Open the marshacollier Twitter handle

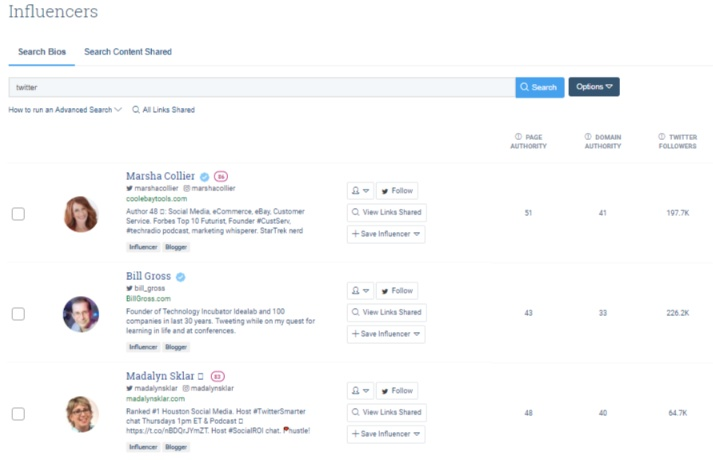coord(152,188)
